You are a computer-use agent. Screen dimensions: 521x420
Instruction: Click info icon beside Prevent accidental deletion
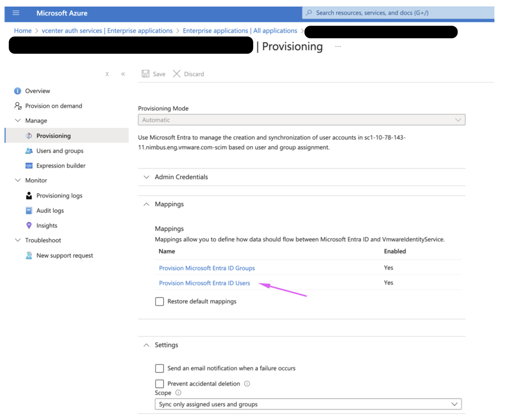coord(247,384)
